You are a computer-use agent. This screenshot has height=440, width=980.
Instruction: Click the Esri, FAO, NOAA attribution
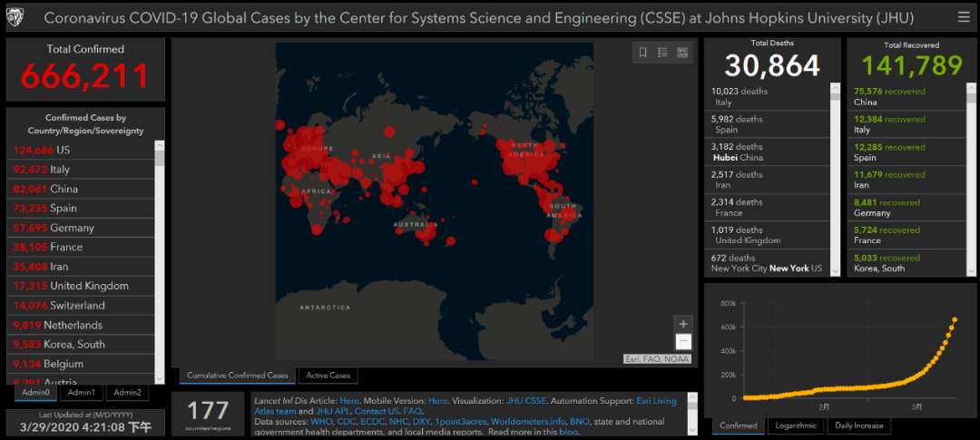pyautogui.click(x=658, y=358)
